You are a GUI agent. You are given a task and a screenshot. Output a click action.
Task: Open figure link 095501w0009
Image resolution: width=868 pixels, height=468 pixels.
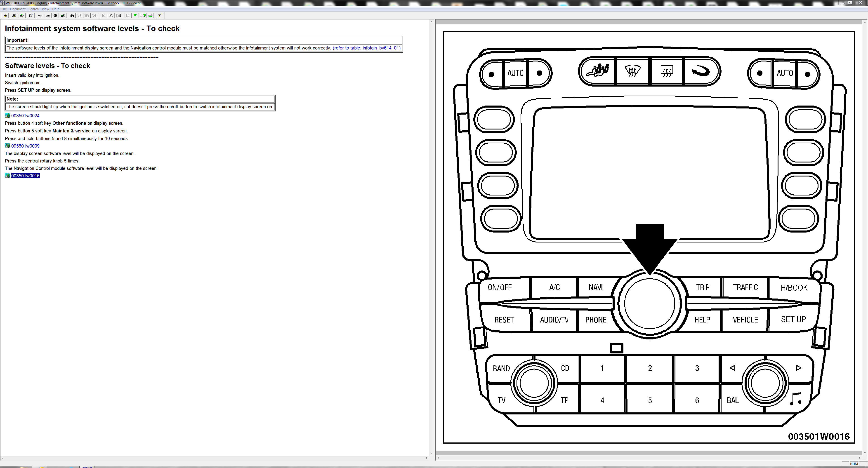25,146
